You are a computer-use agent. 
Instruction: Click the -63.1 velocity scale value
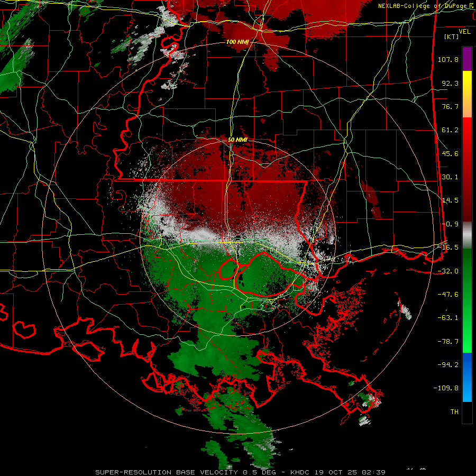tap(448, 318)
